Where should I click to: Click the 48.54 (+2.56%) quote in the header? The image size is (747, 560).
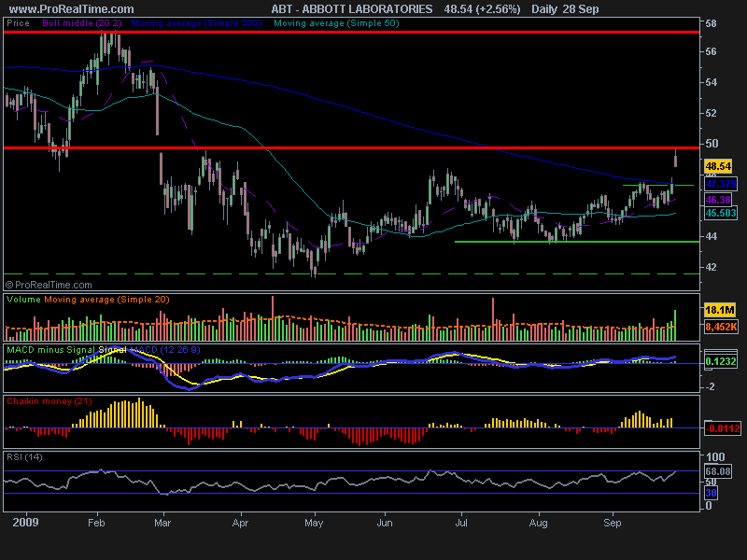pos(482,9)
